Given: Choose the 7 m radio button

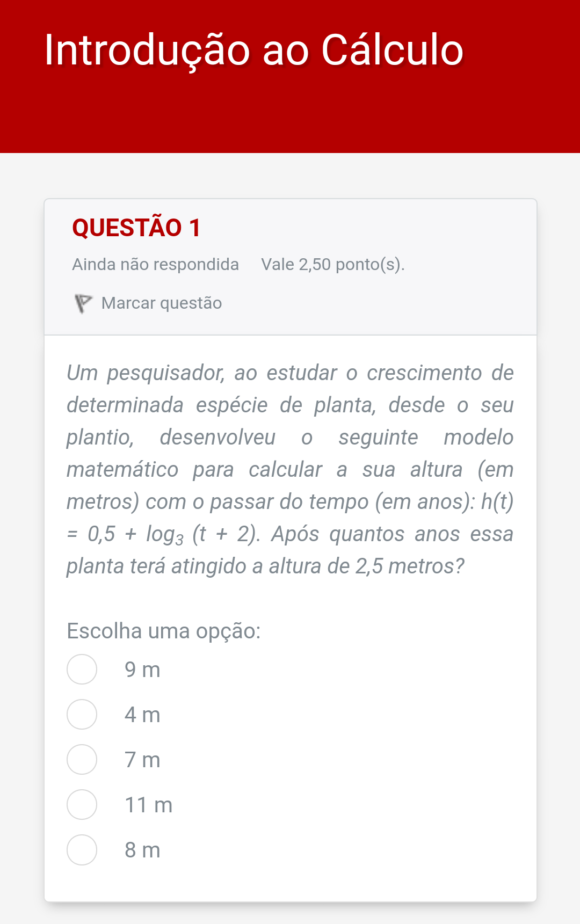Looking at the screenshot, I should point(82,760).
